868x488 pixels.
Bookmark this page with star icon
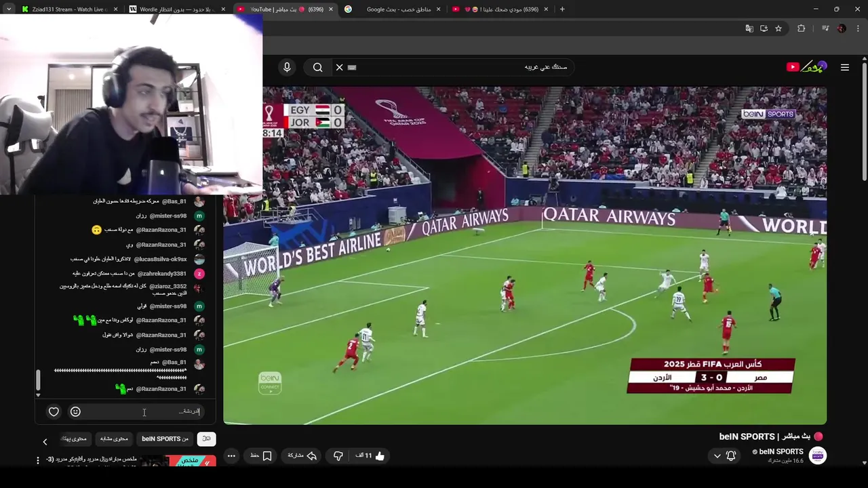[778, 28]
